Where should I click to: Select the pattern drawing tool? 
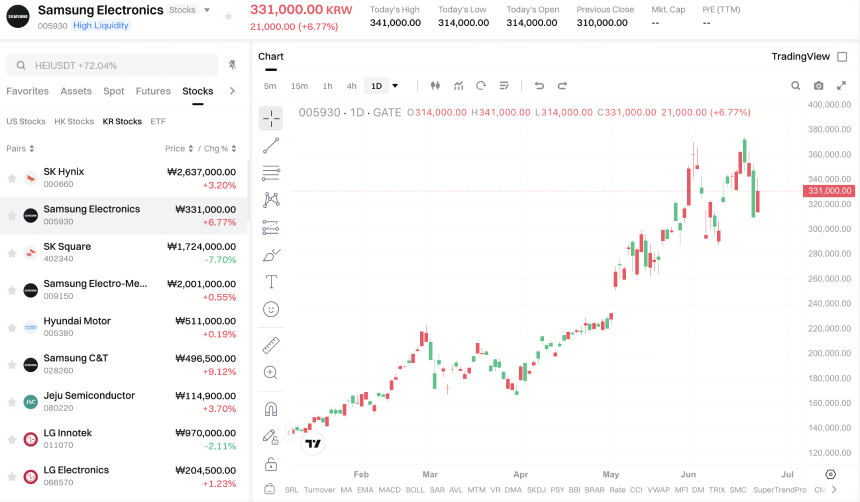tap(271, 200)
